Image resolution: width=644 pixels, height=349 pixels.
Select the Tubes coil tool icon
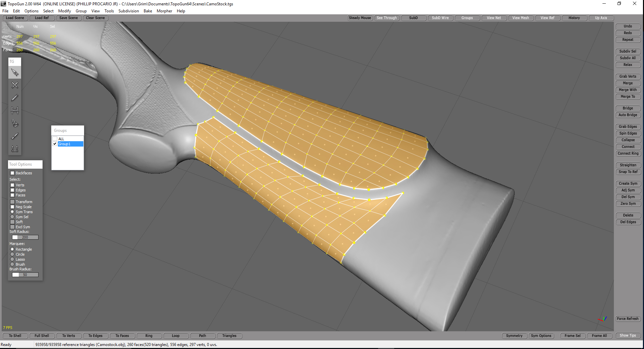coord(15,123)
